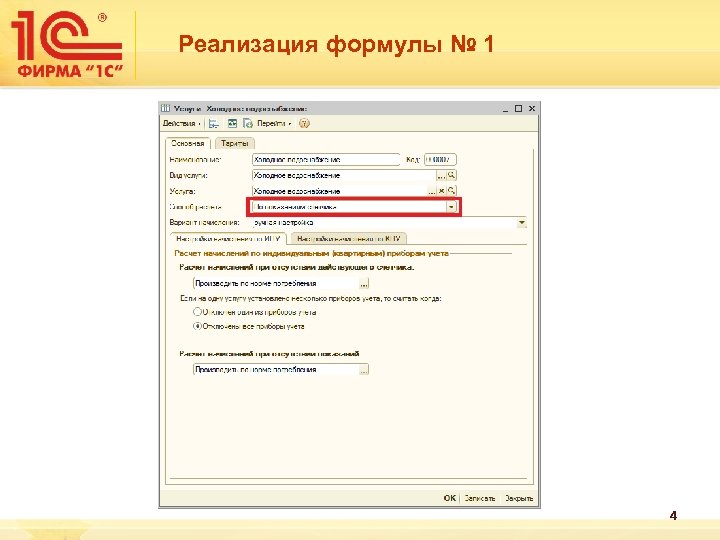Screen dimensions: 720x540
Task: Click the Наименование input field
Action: pos(326,160)
